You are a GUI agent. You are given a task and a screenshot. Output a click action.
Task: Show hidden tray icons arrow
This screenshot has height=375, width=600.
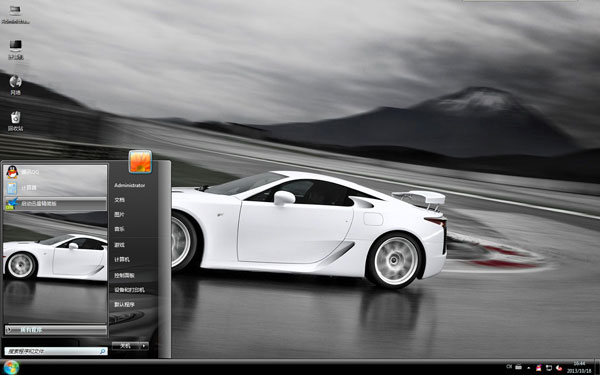tap(529, 368)
